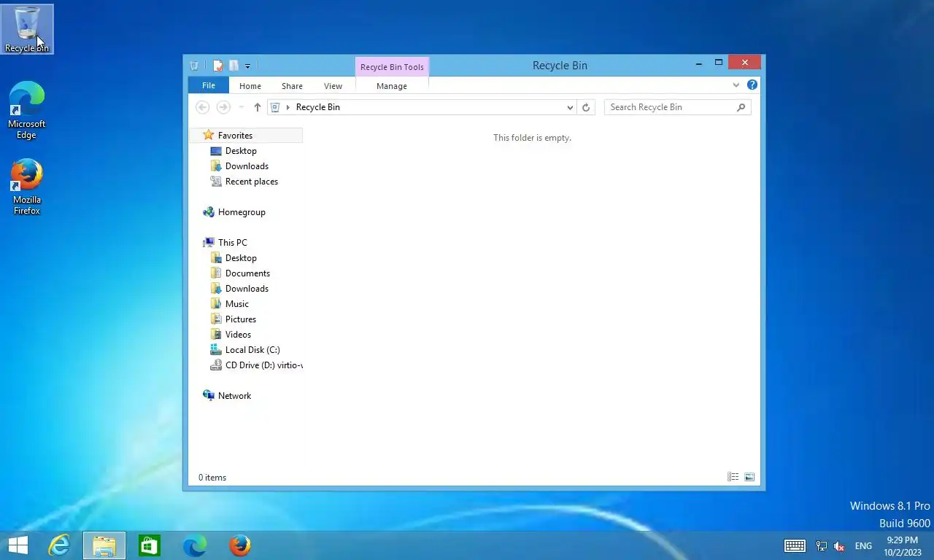Switch to Details view in status bar
The width and height of the screenshot is (934, 560).
pos(733,477)
